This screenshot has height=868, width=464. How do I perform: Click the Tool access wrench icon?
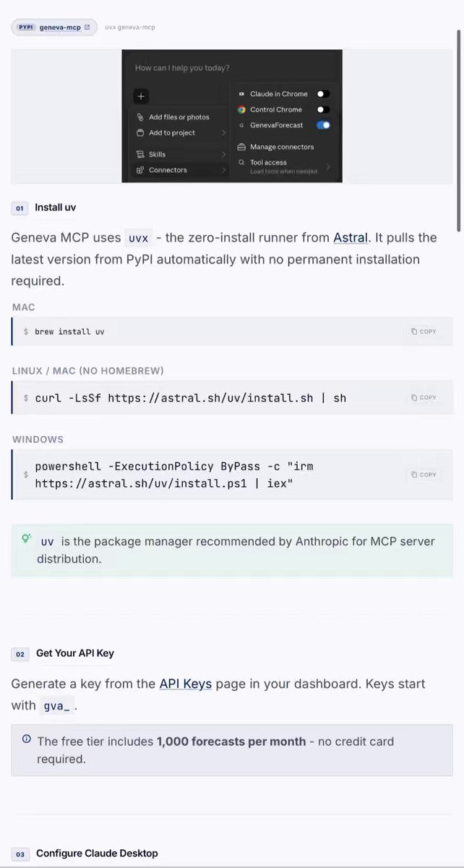coord(242,163)
